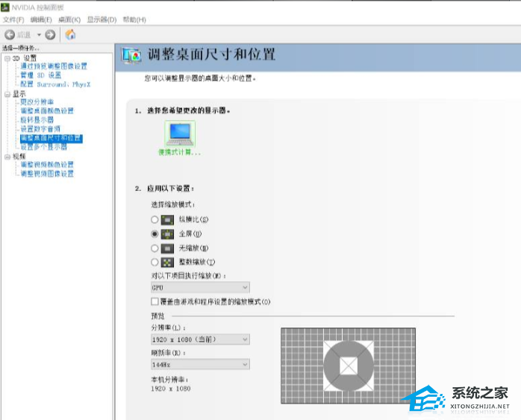The width and height of the screenshot is (521, 420).
Task: Click the back arrow navigation icon
Action: [10, 34]
